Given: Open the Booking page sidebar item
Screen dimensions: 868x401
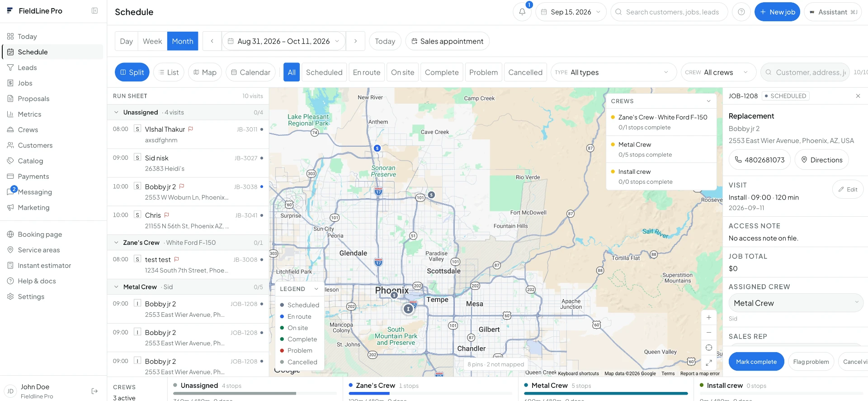Looking at the screenshot, I should tap(52, 234).
